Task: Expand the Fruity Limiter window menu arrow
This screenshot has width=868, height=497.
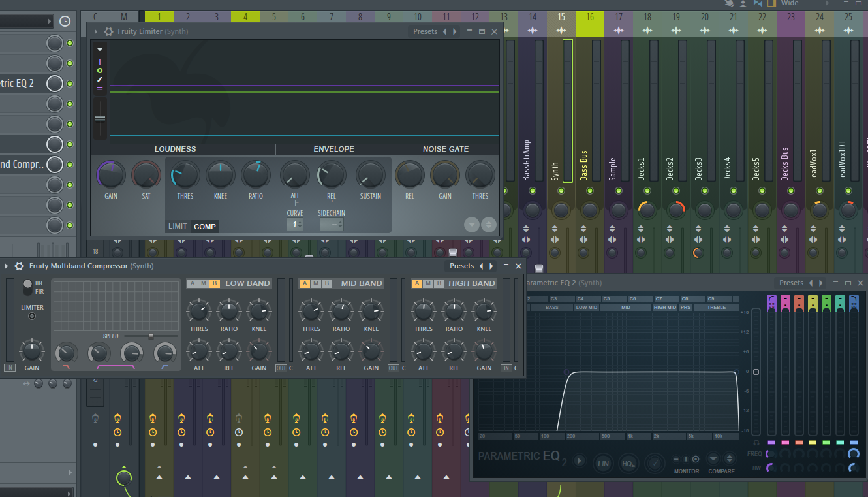Action: coord(96,31)
